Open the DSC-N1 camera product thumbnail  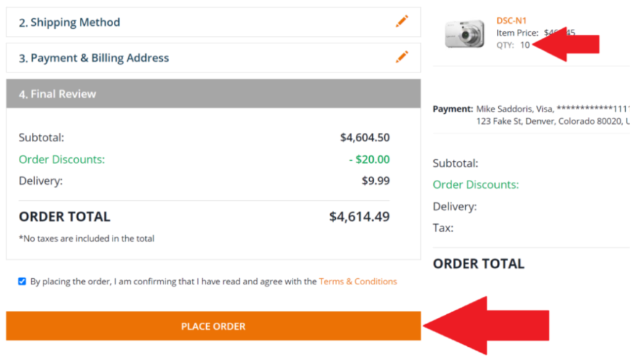click(x=465, y=34)
